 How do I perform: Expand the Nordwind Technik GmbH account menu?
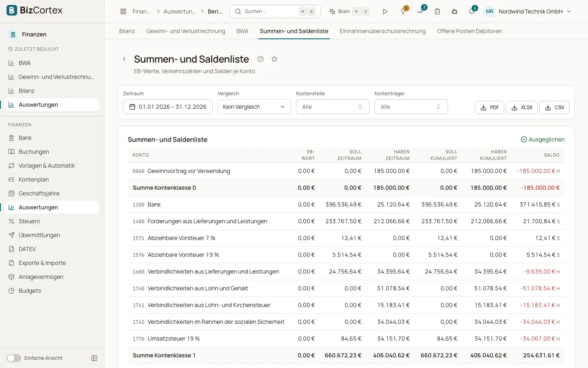[528, 11]
